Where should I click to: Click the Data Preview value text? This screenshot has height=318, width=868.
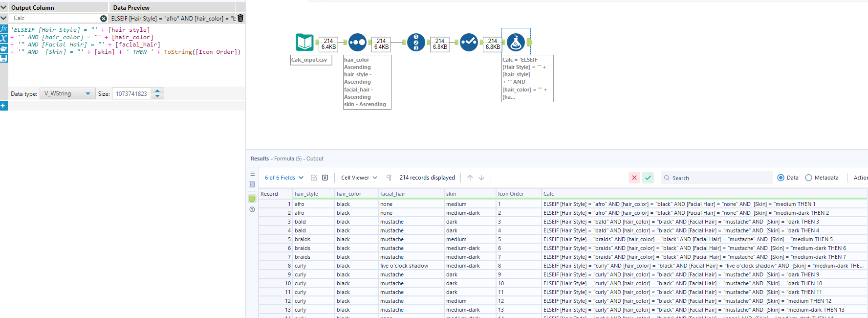(173, 18)
